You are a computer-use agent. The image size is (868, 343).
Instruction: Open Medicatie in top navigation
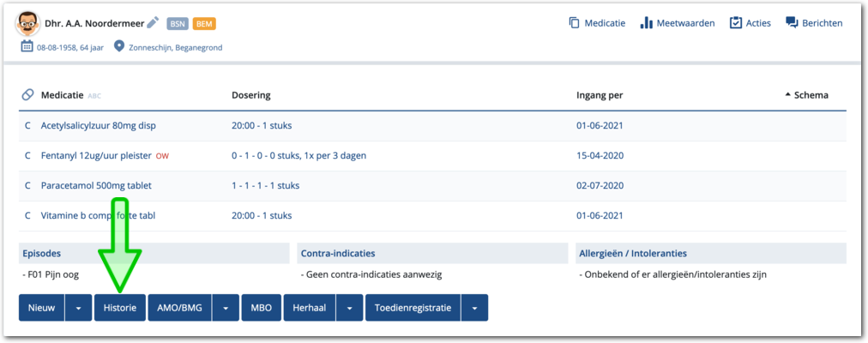596,23
